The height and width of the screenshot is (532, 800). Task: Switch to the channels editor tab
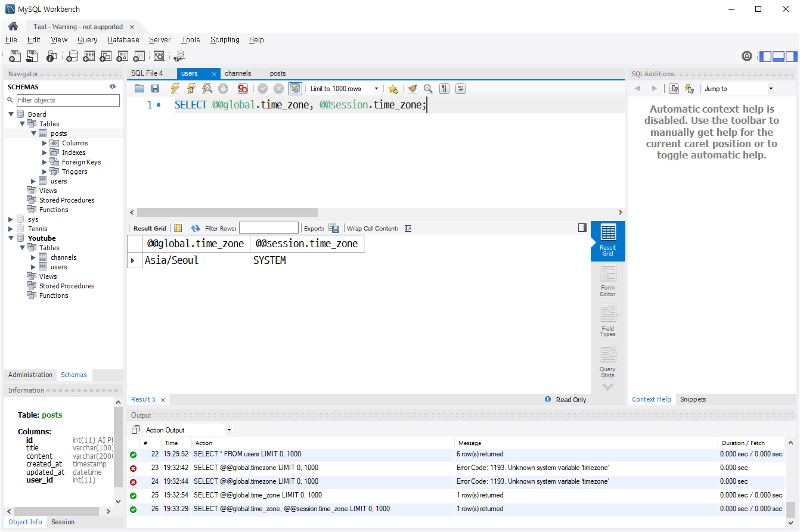238,73
